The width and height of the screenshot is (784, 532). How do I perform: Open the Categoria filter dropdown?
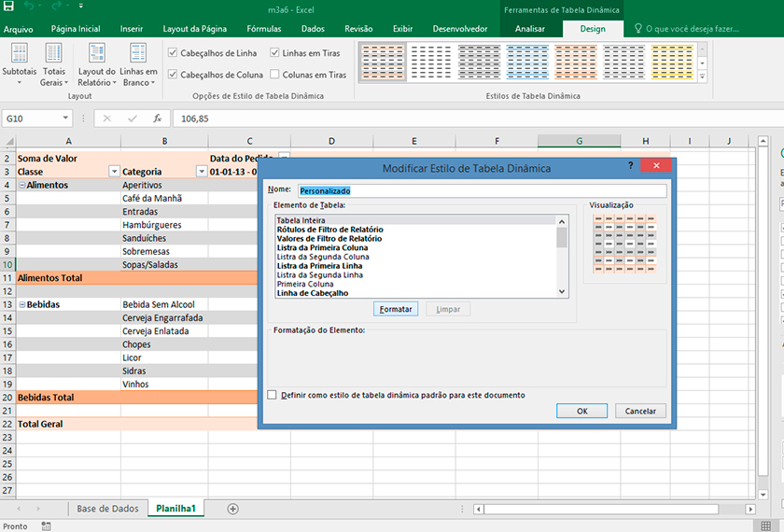(x=202, y=172)
